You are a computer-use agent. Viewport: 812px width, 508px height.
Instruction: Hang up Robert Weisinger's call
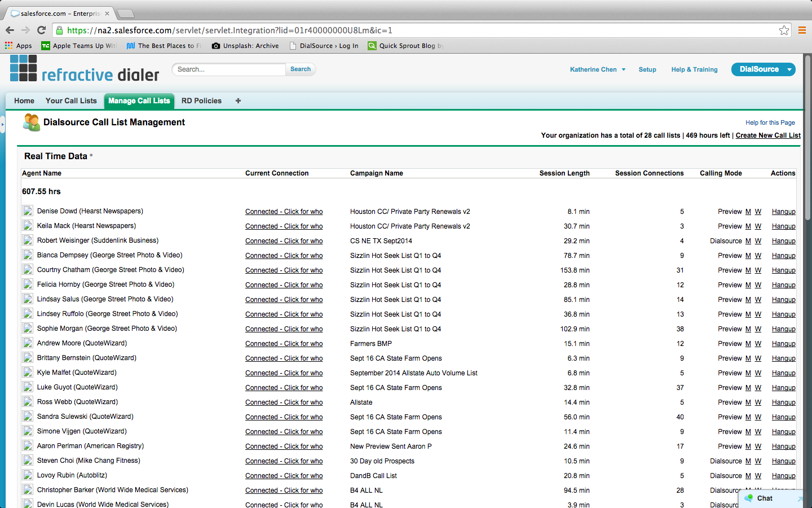tap(783, 241)
